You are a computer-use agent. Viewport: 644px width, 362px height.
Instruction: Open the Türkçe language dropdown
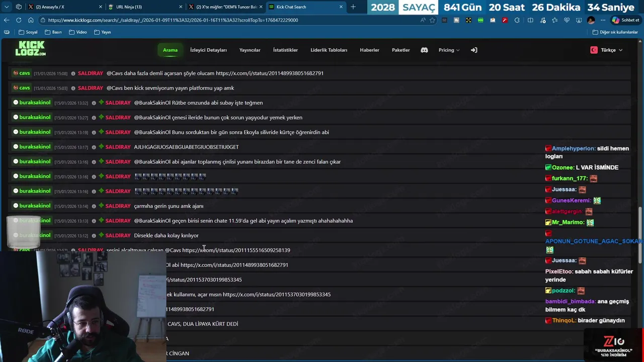tap(607, 50)
